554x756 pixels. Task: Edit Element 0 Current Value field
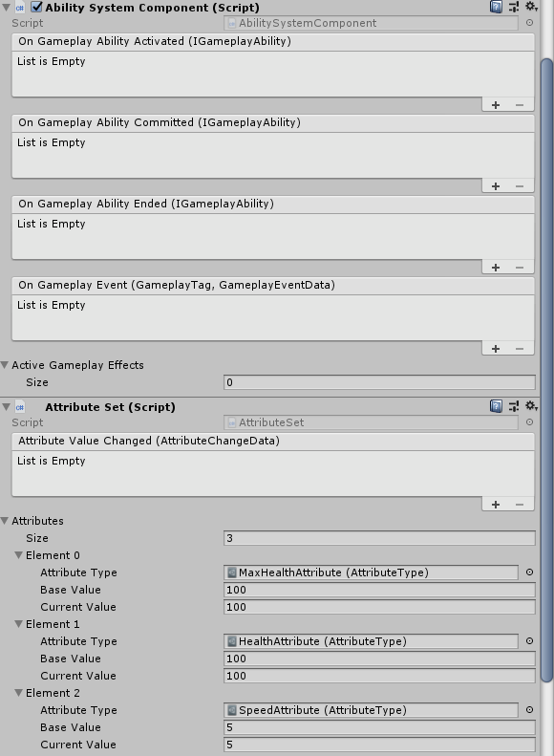379,607
